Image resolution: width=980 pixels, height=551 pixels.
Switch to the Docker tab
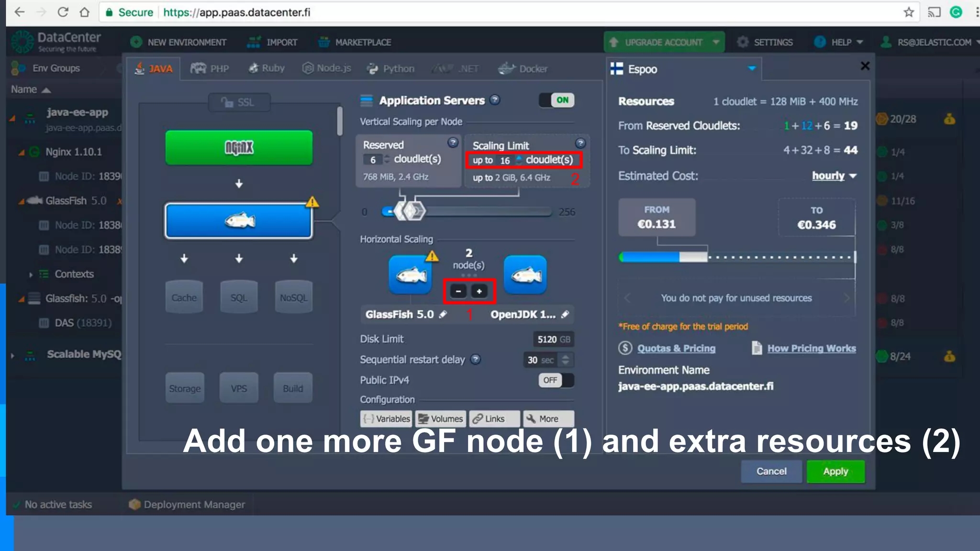pos(523,69)
